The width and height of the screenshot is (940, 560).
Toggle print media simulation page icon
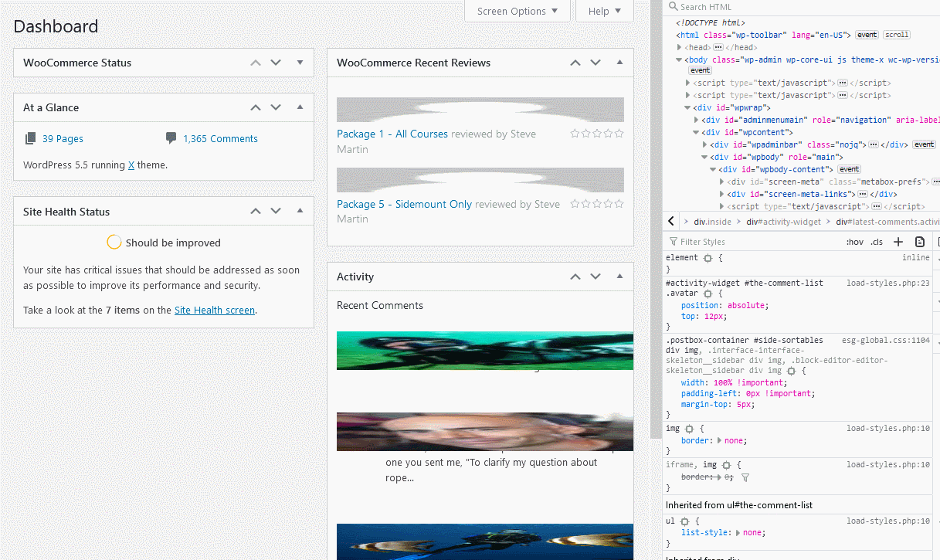coord(920,242)
